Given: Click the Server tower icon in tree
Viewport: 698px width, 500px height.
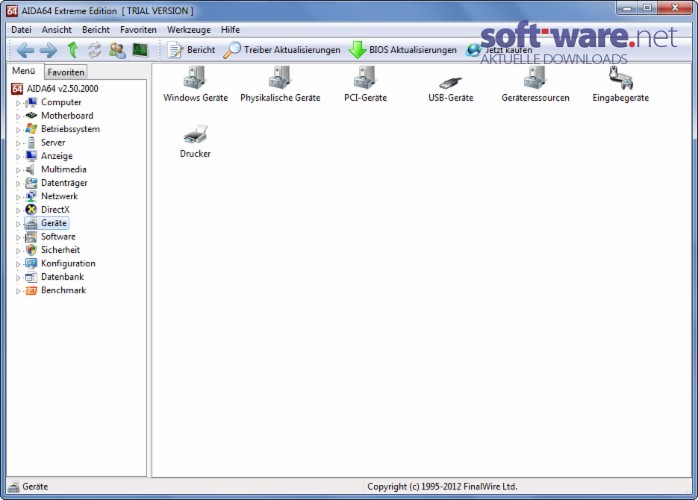Looking at the screenshot, I should (31, 142).
